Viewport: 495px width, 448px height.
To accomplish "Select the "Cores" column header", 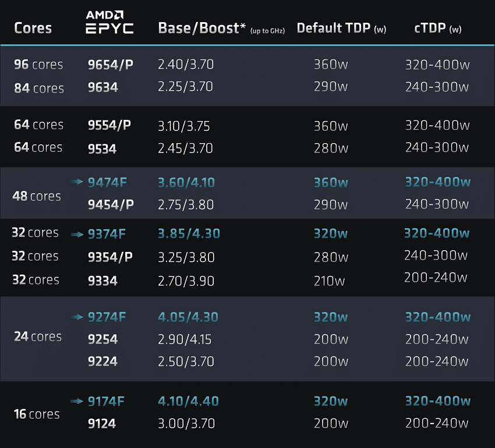I will pos(33,28).
